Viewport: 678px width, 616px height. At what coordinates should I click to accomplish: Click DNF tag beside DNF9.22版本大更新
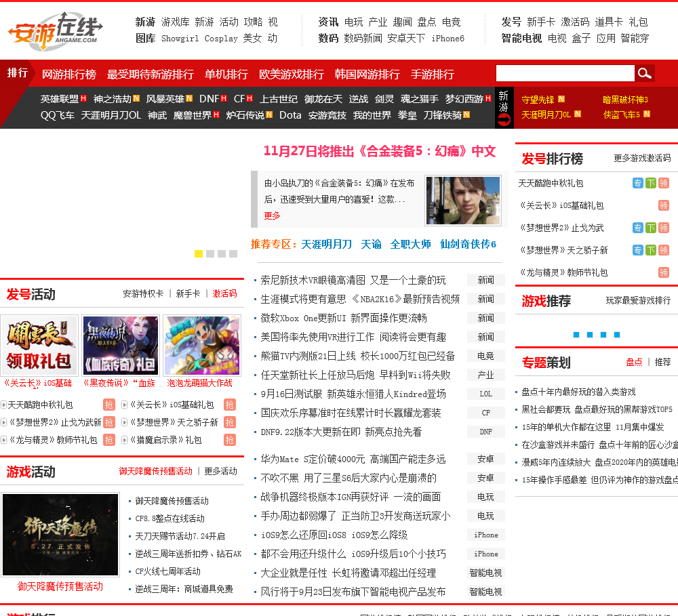pos(485,432)
